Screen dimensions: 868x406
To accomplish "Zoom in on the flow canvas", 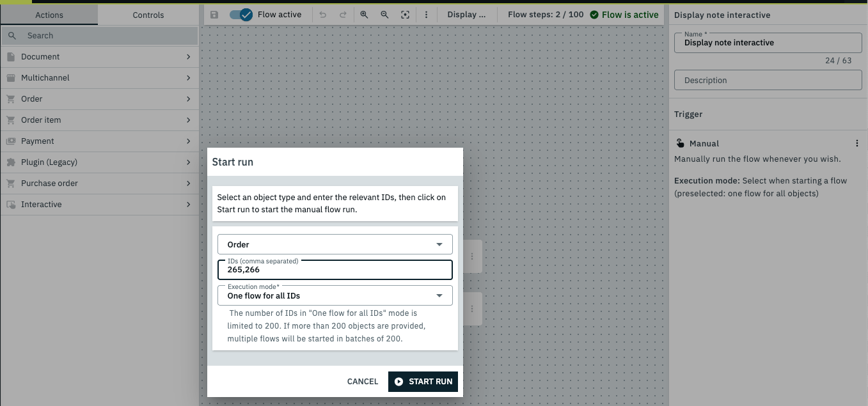I will pyautogui.click(x=364, y=15).
